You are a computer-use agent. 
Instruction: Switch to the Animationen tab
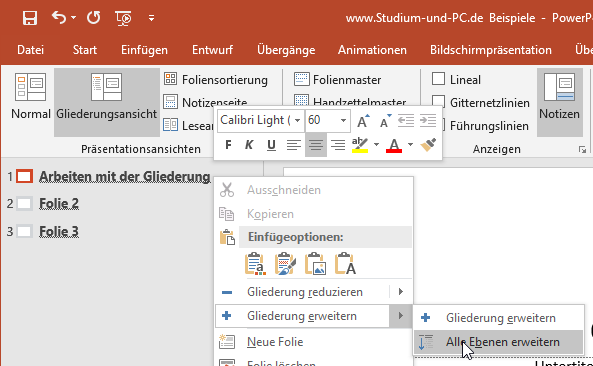point(372,50)
